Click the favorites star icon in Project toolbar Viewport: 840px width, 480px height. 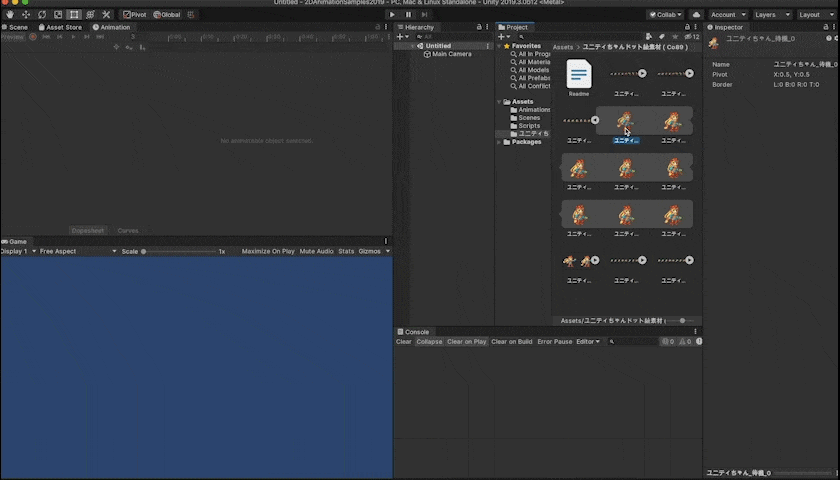675,37
